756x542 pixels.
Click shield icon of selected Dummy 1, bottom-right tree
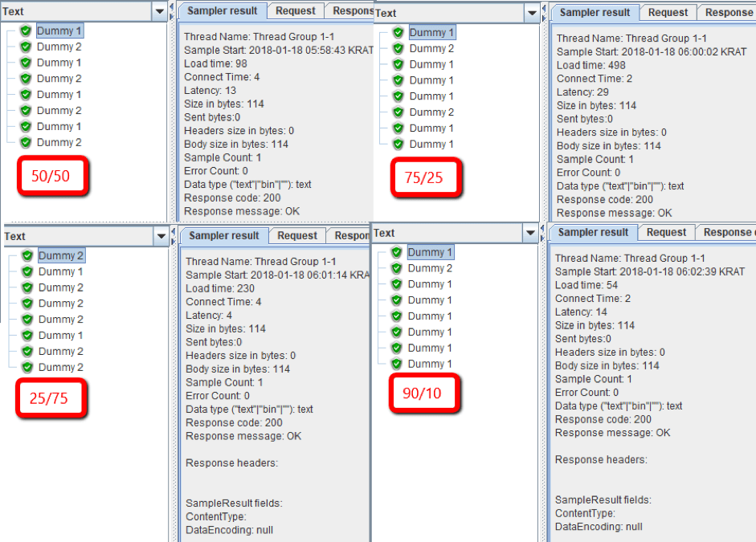(396, 252)
